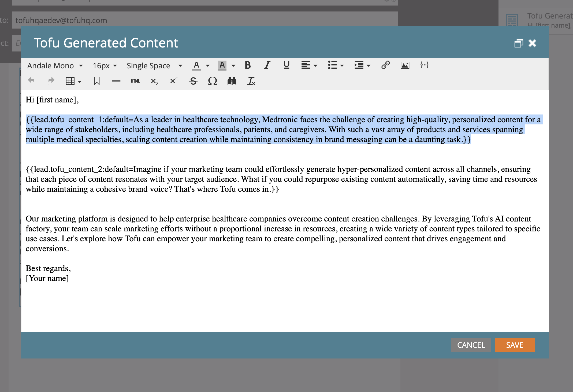Viewport: 573px width, 392px height.
Task: Click the 'Best regards,' line
Action: click(x=48, y=268)
